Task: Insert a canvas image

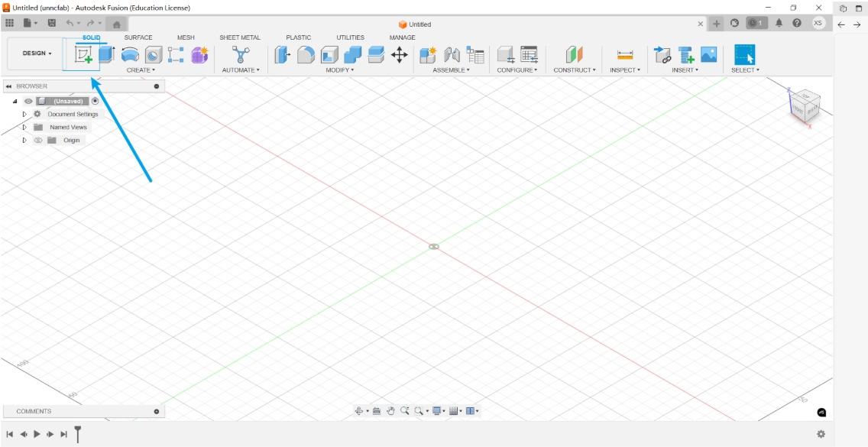Action: pyautogui.click(x=708, y=54)
